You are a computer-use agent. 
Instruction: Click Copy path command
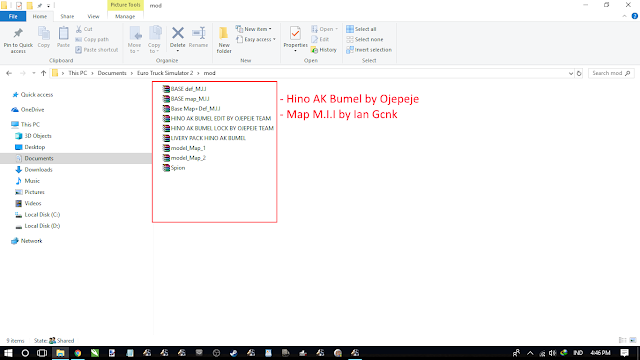pos(92,39)
